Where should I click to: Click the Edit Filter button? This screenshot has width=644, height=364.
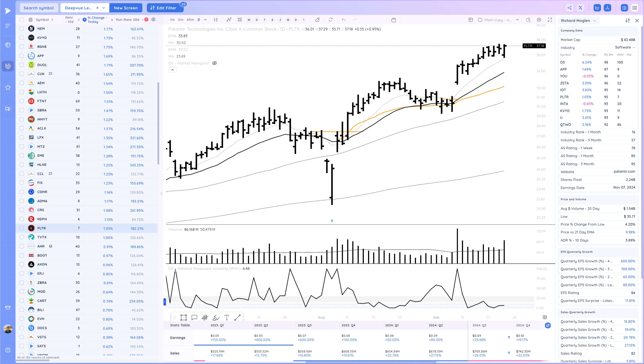(x=165, y=8)
